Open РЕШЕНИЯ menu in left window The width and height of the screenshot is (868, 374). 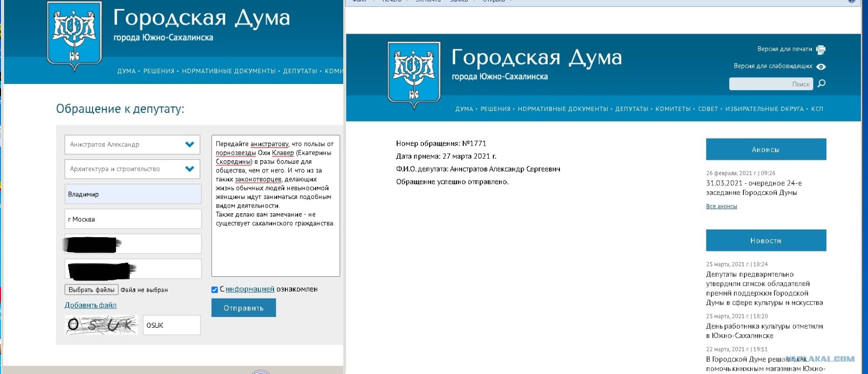(159, 71)
